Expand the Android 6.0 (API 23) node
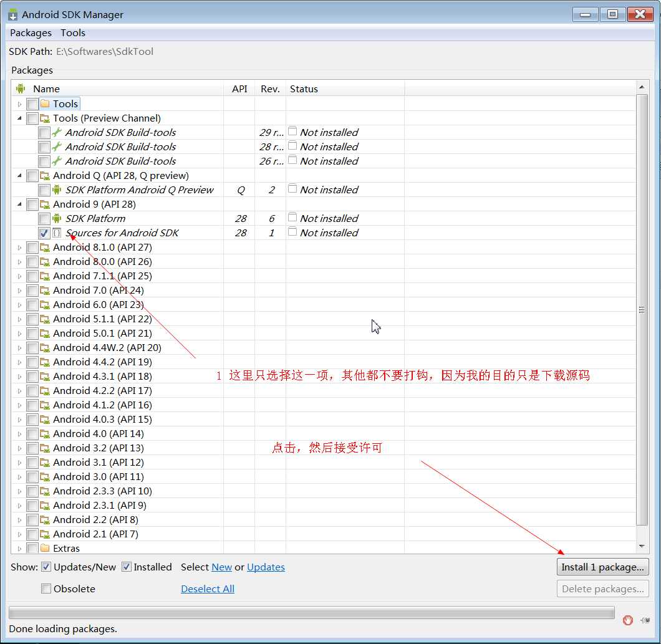661x644 pixels. 19,305
